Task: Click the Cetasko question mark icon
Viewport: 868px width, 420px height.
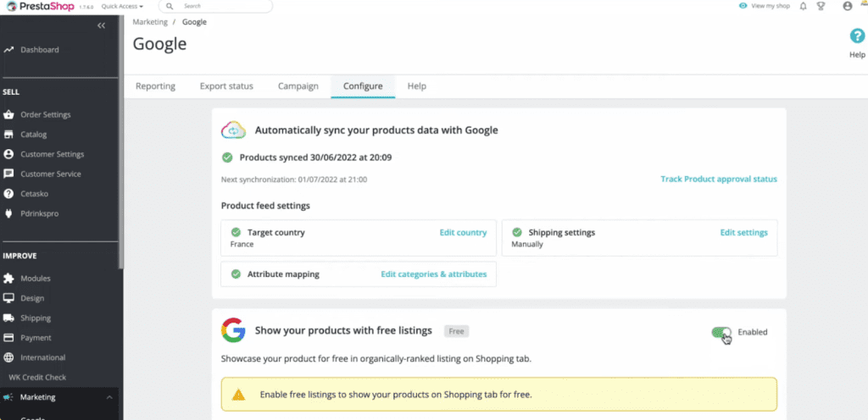Action: (x=8, y=193)
